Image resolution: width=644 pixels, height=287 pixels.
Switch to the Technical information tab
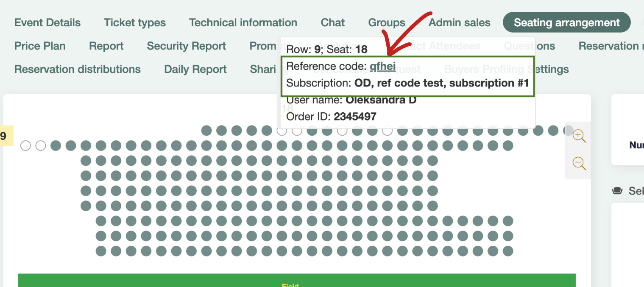pyautogui.click(x=243, y=22)
